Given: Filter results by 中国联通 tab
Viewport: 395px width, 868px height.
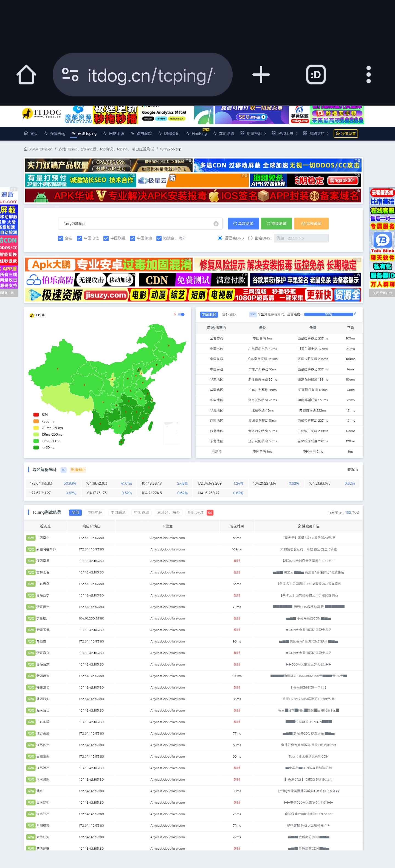Looking at the screenshot, I should pos(118,513).
